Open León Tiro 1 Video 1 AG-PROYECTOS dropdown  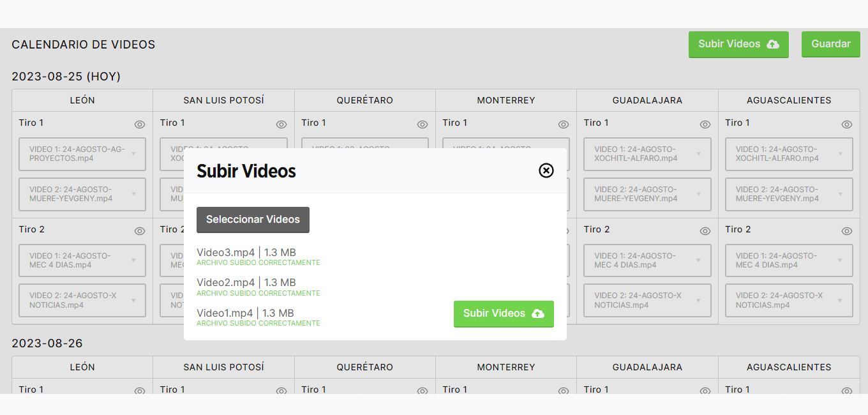coord(82,154)
